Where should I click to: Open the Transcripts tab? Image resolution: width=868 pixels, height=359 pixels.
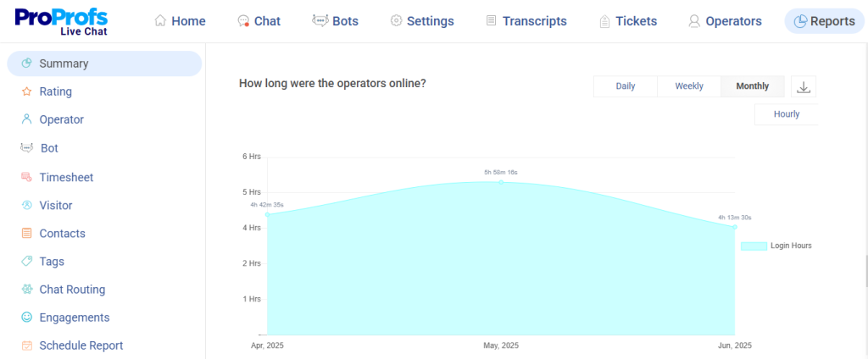coord(526,21)
